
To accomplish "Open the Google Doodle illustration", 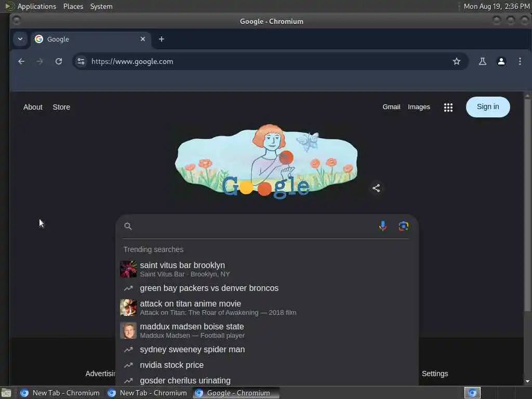I will point(266,162).
